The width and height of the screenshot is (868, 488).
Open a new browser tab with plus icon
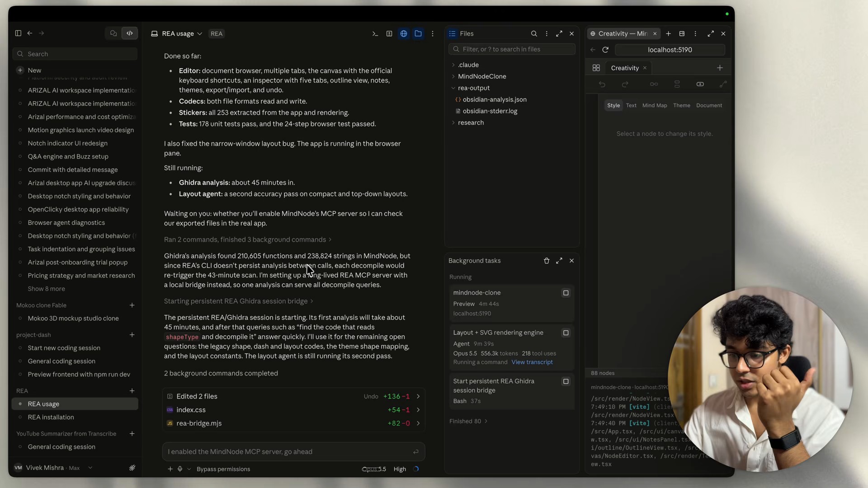tap(668, 33)
